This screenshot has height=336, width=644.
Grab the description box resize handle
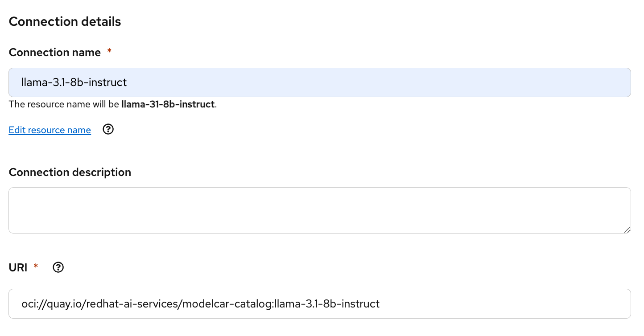[x=627, y=229]
